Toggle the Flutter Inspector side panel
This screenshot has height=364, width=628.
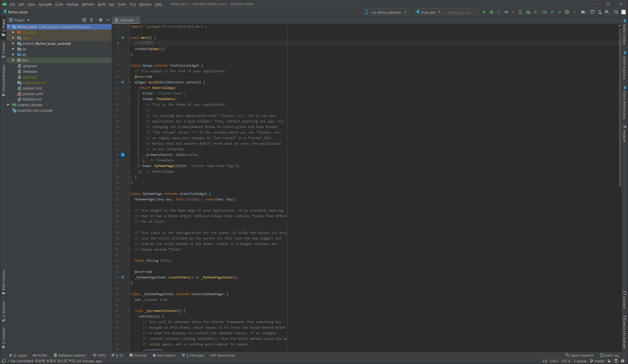pyautogui.click(x=625, y=66)
